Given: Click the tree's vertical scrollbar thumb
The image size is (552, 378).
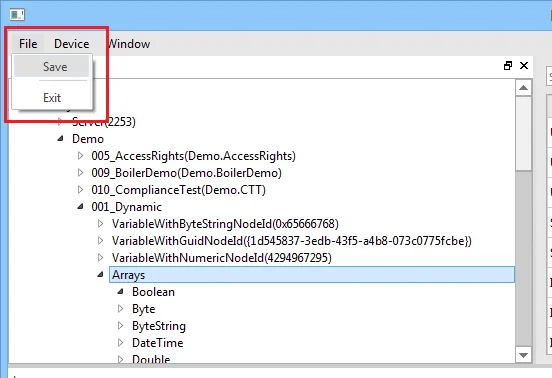Looking at the screenshot, I should click(x=523, y=134).
